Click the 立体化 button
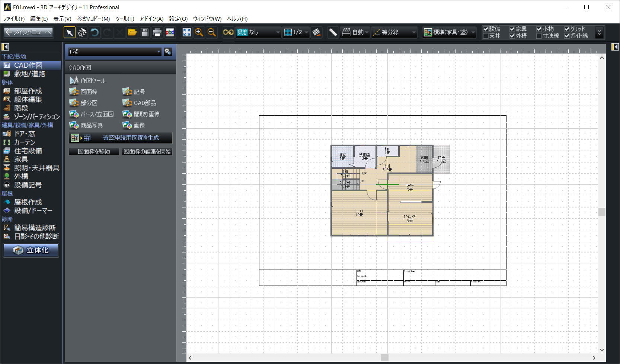Image resolution: width=620 pixels, height=364 pixels. click(31, 250)
